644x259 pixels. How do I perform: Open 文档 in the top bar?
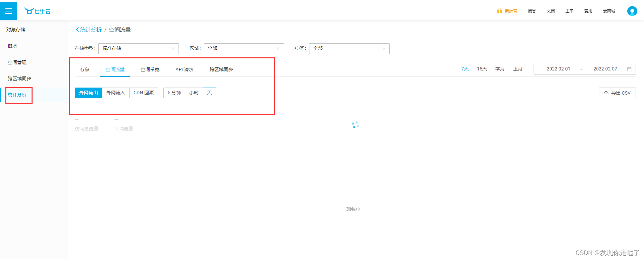551,11
